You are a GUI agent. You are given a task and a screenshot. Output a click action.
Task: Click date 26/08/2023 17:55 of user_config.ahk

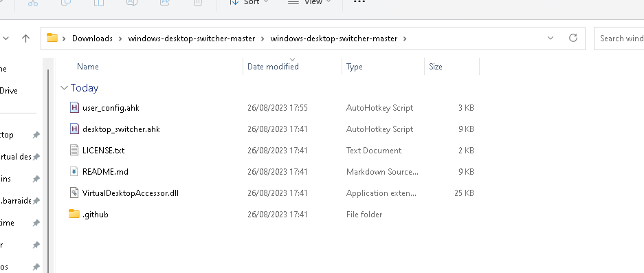pos(278,108)
